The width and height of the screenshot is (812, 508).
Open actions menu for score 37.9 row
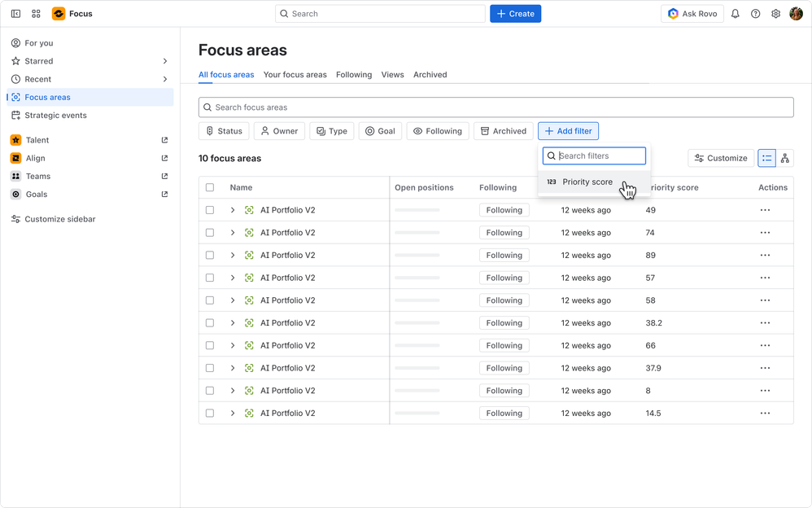click(x=765, y=368)
